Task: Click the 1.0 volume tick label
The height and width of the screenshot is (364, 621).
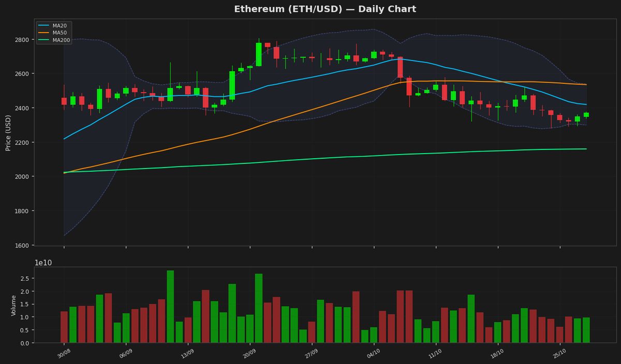Action: [x=26, y=317]
